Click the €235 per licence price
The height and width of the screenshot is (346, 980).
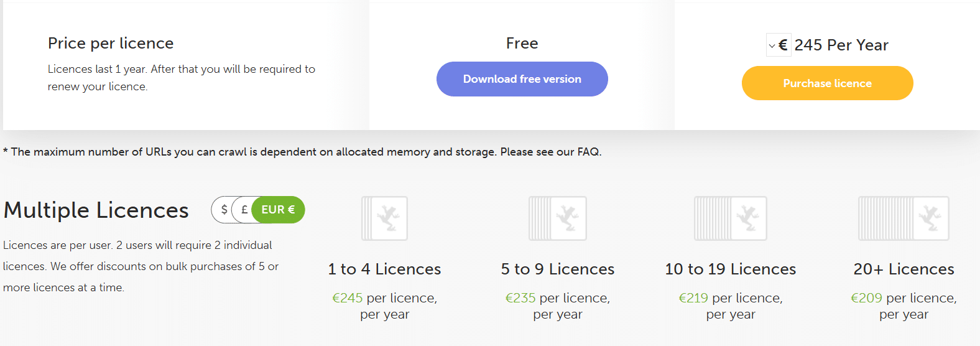[520, 298]
